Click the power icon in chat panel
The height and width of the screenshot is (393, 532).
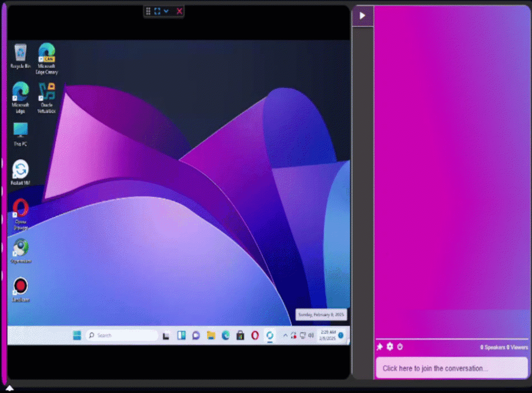click(x=400, y=346)
